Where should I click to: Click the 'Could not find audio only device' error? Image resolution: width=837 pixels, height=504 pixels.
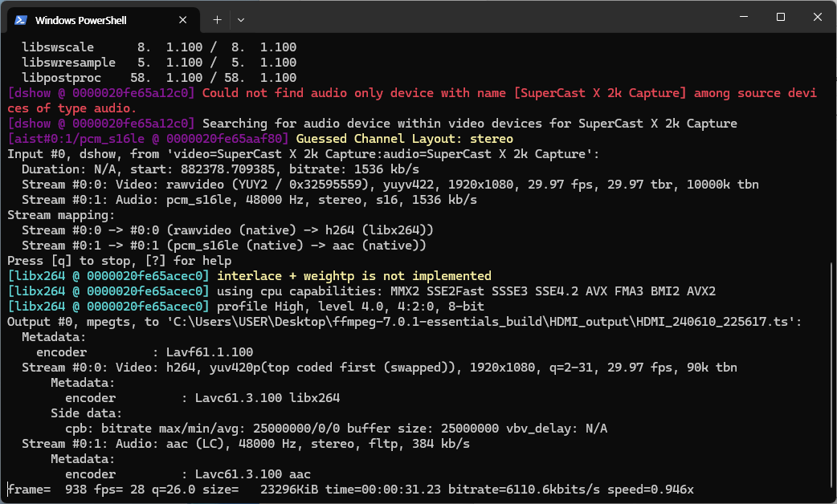[412, 100]
